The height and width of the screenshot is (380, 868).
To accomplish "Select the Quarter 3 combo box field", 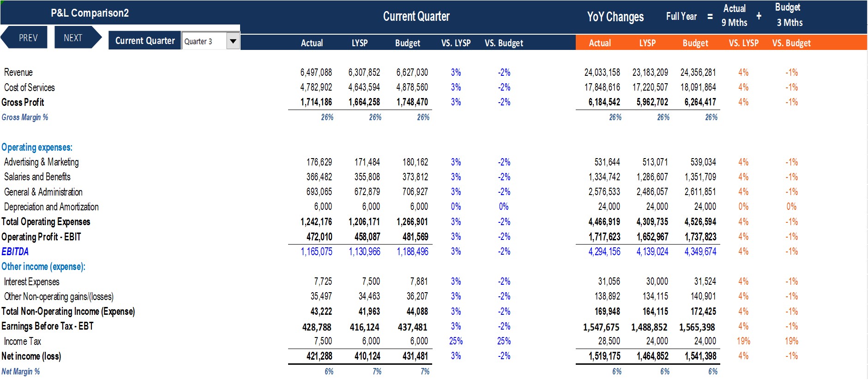I will (211, 41).
